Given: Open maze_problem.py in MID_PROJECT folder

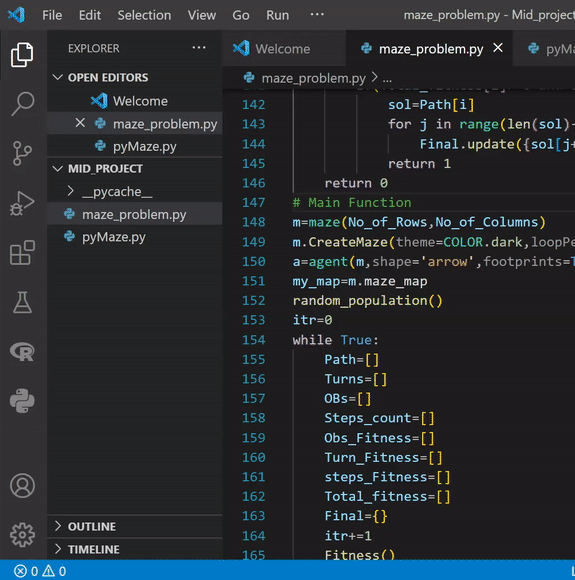Looking at the screenshot, I should point(134,214).
